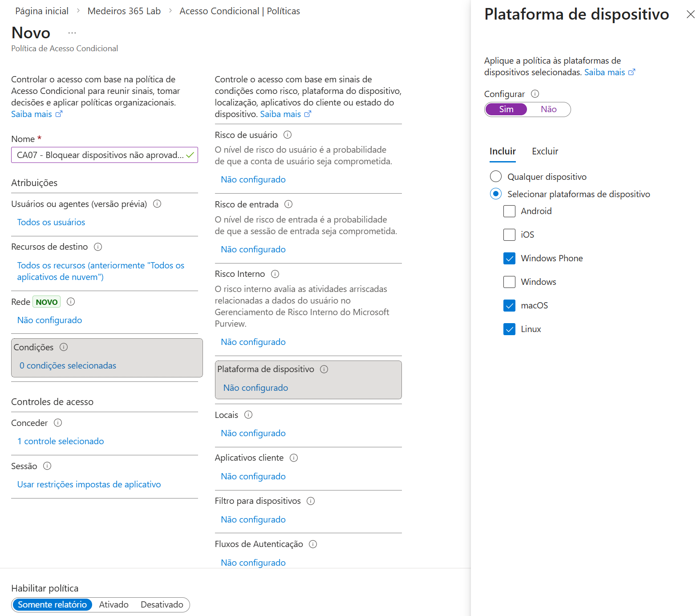
Task: Open the ellipsis menu next to Novo
Action: point(72,33)
